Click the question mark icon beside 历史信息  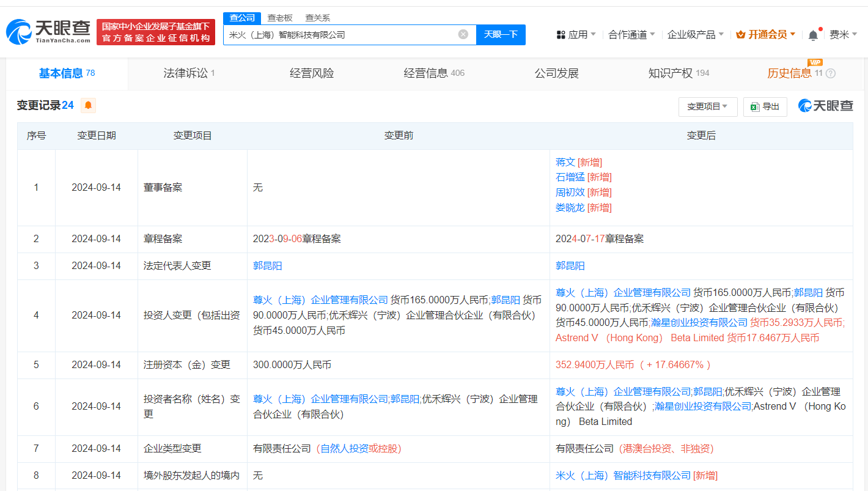(x=830, y=73)
